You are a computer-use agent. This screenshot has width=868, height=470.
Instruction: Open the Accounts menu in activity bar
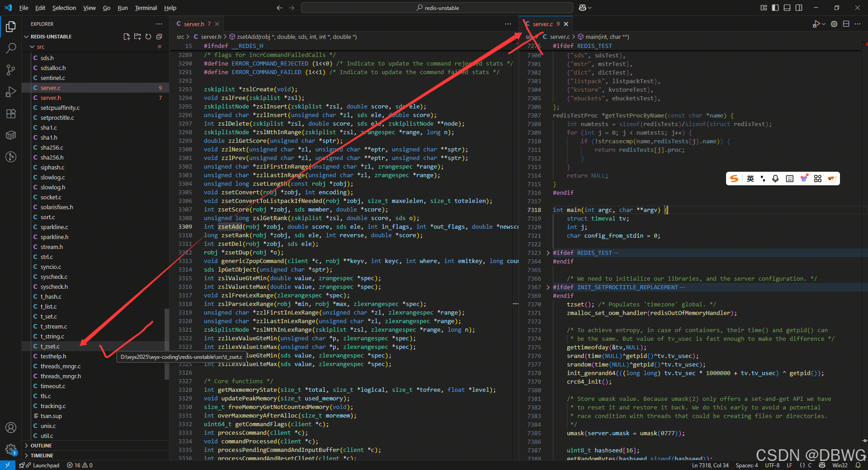click(x=11, y=428)
